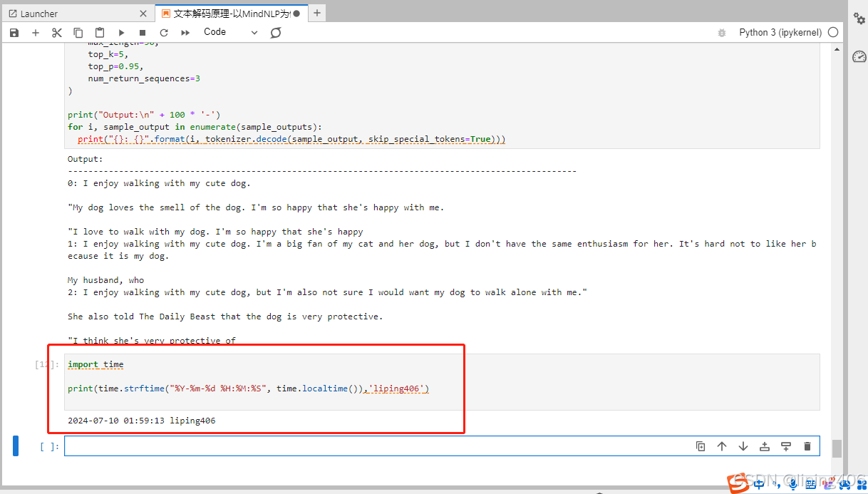The image size is (868, 494).
Task: Click the cell 12 execution prompt
Action: (x=47, y=364)
